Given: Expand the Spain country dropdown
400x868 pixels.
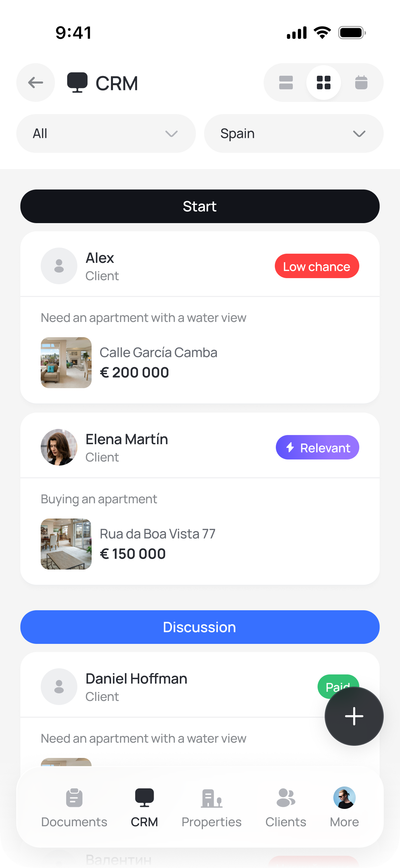Looking at the screenshot, I should tap(293, 133).
